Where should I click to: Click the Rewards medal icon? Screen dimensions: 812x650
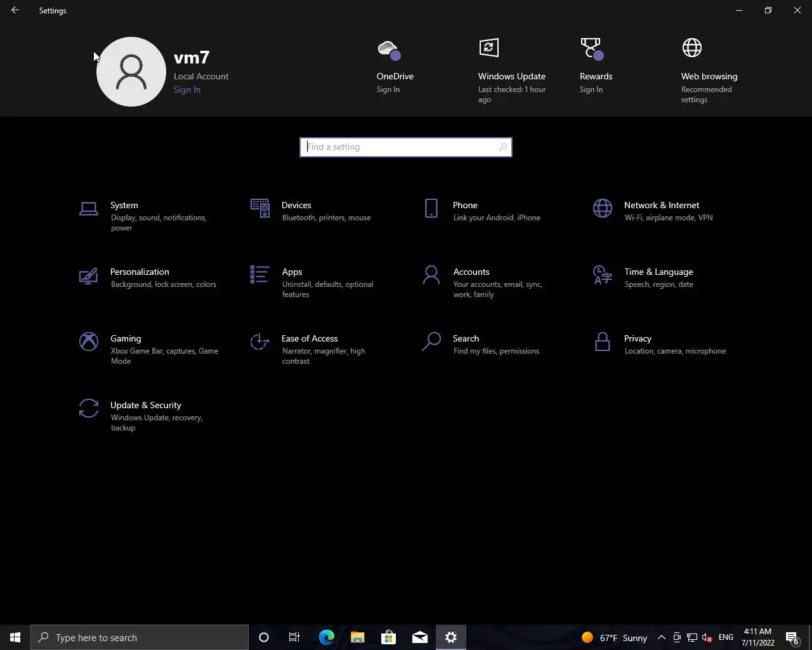tap(591, 48)
